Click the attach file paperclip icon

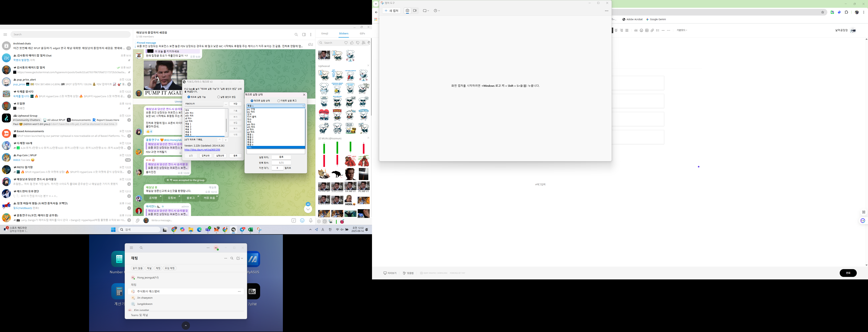(138, 220)
